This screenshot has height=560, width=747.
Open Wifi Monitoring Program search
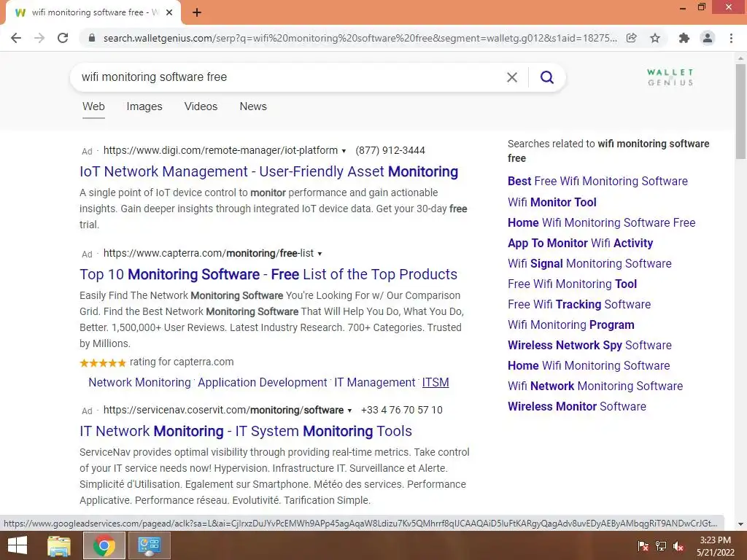[570, 325]
